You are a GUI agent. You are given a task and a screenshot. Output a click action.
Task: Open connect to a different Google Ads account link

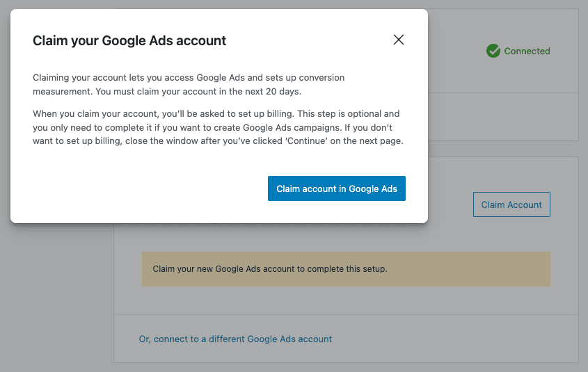click(235, 339)
